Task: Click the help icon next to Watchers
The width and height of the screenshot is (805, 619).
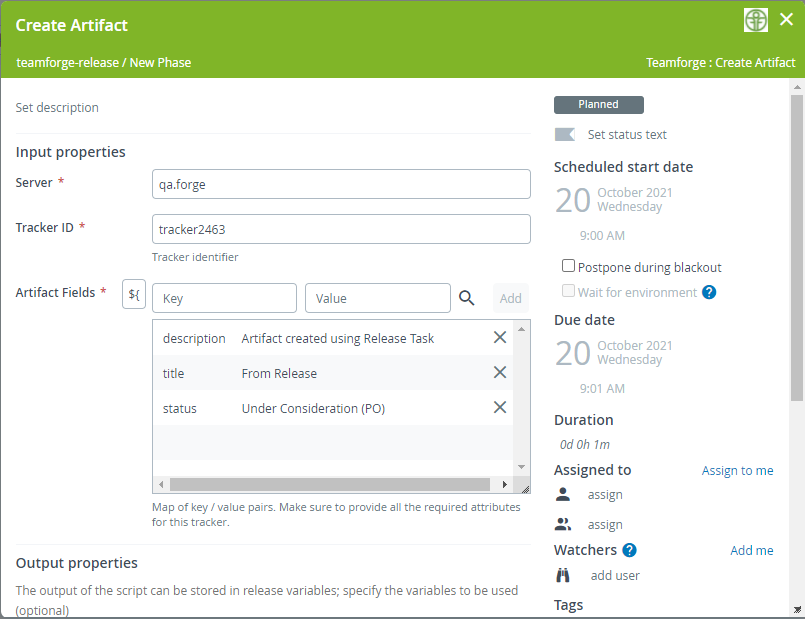Action: coord(629,550)
